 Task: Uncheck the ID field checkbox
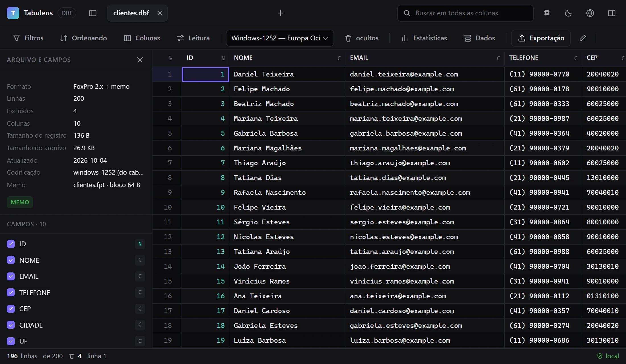click(11, 244)
